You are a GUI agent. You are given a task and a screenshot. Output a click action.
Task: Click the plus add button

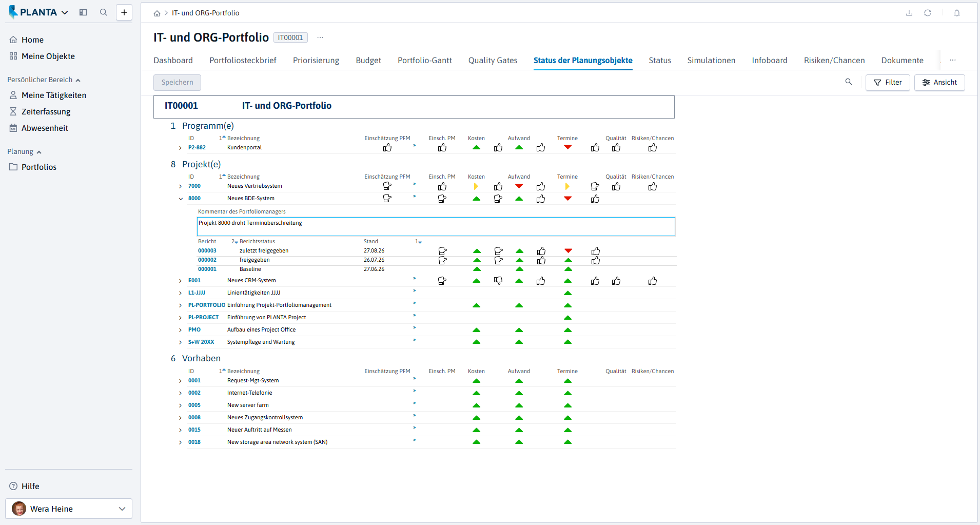(x=124, y=12)
